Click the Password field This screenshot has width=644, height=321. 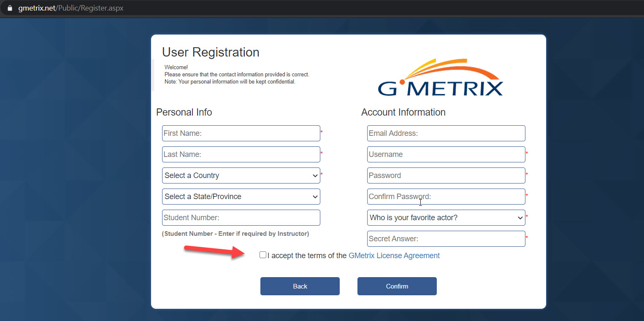coord(446,175)
